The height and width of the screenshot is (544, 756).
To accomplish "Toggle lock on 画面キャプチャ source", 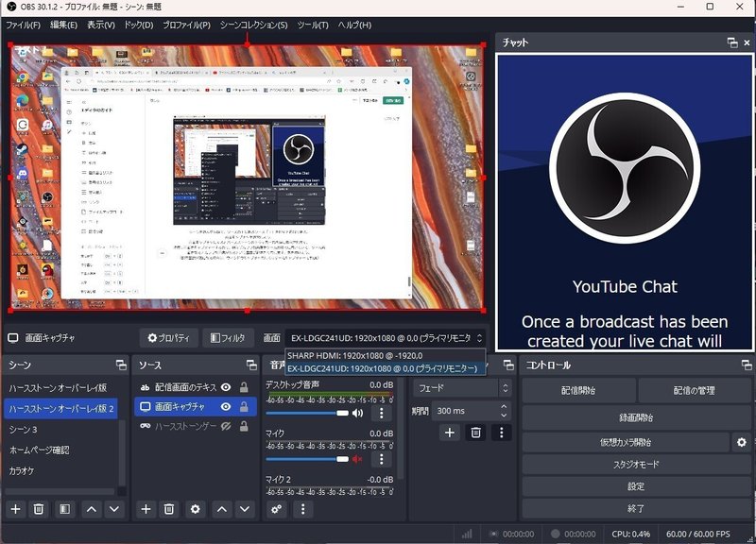I will pyautogui.click(x=244, y=407).
